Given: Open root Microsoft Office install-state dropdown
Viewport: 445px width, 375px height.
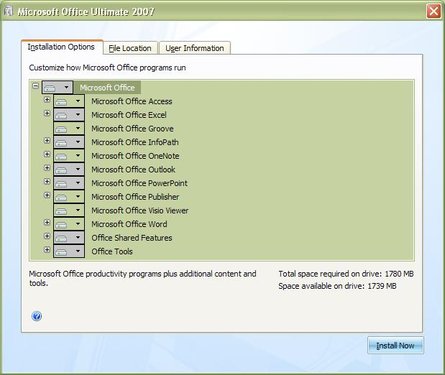Looking at the screenshot, I should point(57,87).
